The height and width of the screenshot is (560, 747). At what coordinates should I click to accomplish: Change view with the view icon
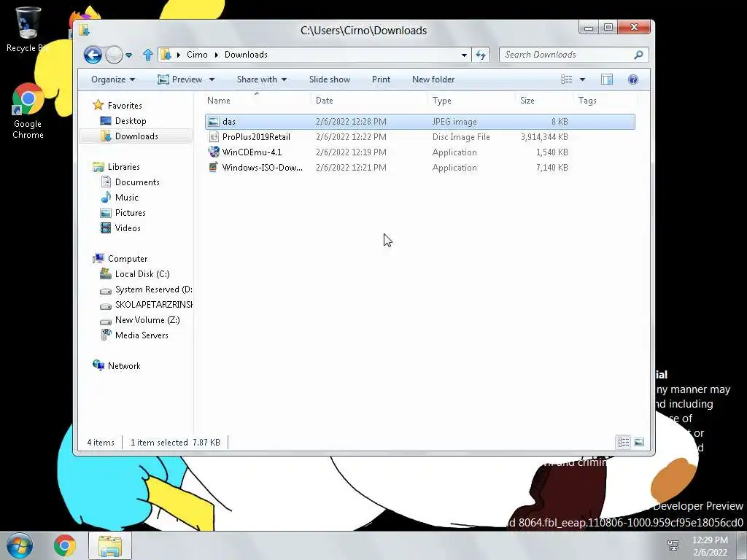[566, 79]
